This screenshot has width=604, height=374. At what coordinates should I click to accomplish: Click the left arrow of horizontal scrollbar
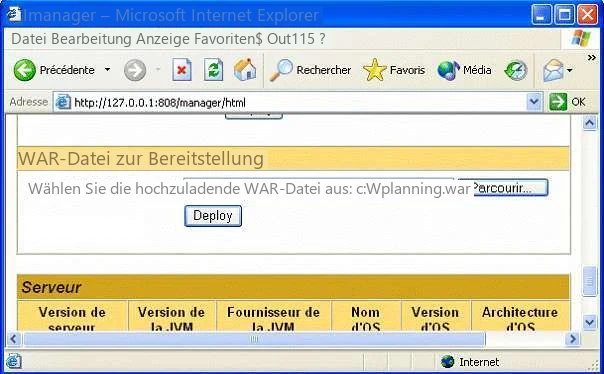click(x=14, y=339)
